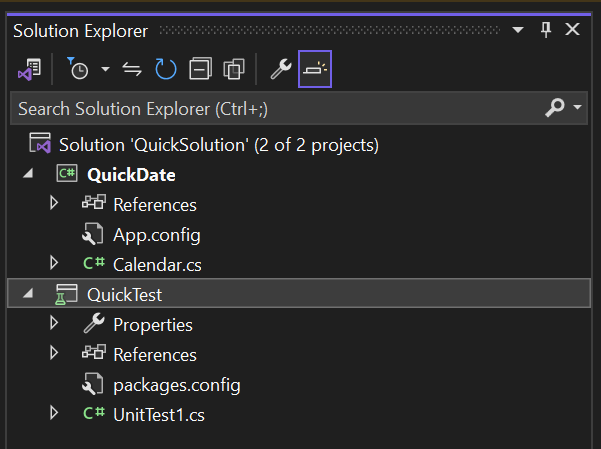Select the App.config file
Viewport: 601px width, 449px height.
tap(156, 235)
